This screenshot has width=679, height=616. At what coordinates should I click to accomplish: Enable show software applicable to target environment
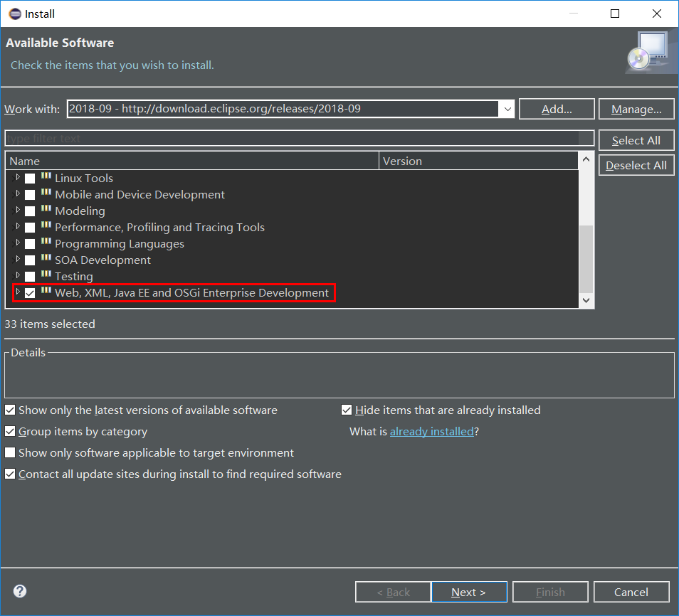[x=10, y=452]
